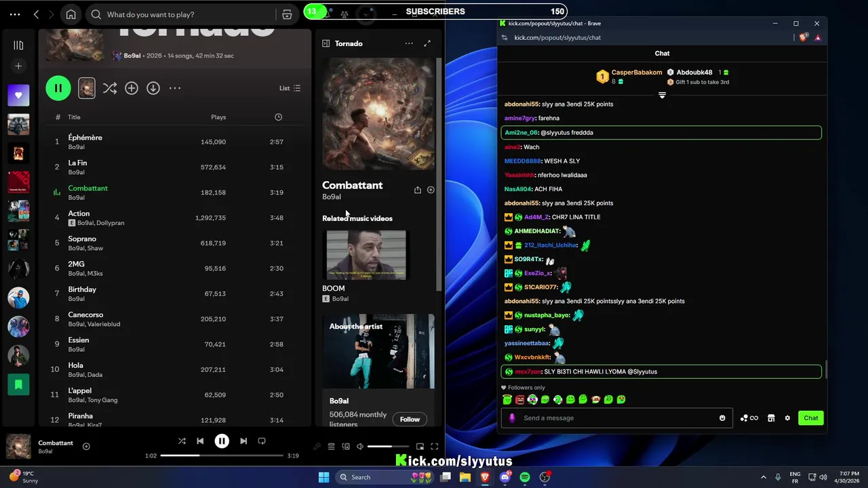This screenshot has width=868, height=488.
Task: Open Discord from the taskbar
Action: (505, 477)
